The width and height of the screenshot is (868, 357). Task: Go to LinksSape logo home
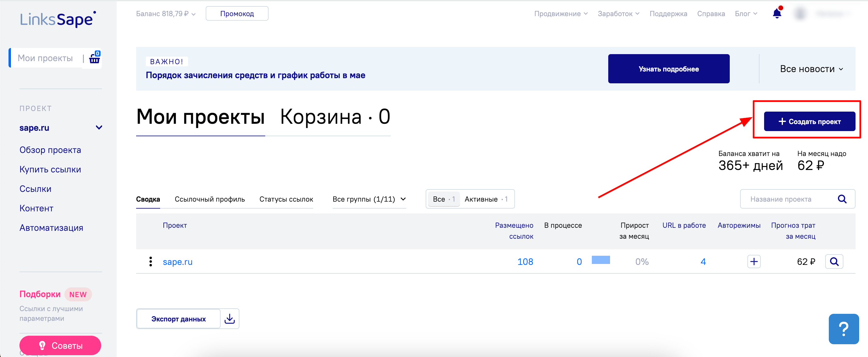[58, 19]
